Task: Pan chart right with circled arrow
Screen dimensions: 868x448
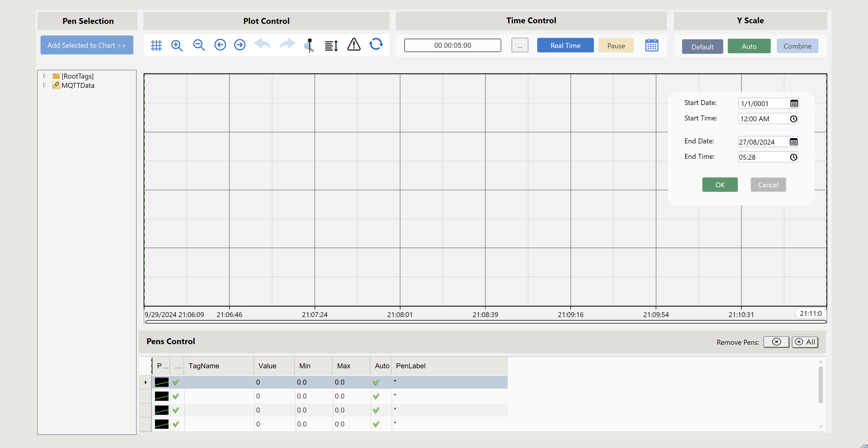Action: (240, 45)
